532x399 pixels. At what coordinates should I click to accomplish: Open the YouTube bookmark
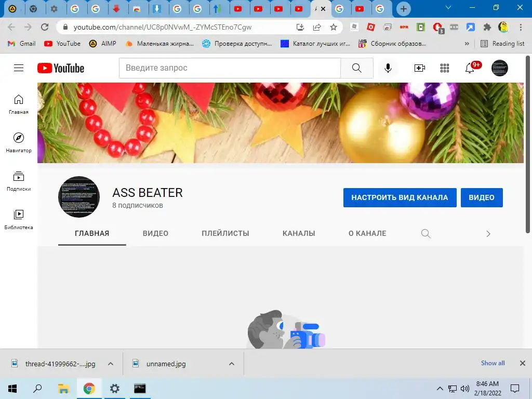pos(62,44)
